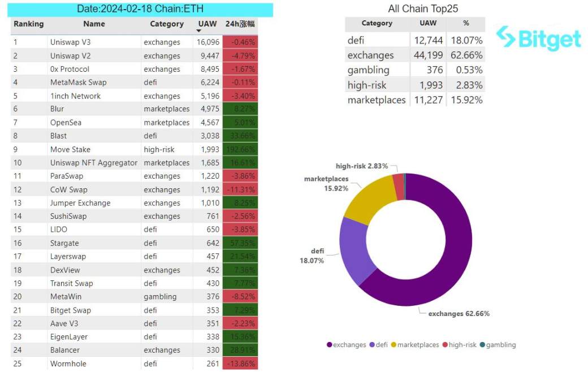The height and width of the screenshot is (372, 588).
Task: Select the red high-risk donut segment
Action: [399, 187]
